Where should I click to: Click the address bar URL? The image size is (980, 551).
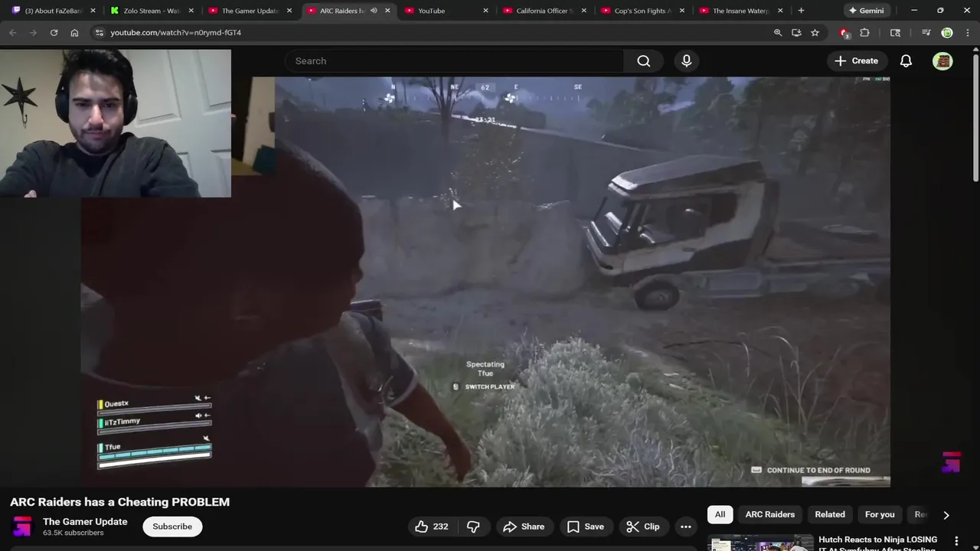point(175,33)
